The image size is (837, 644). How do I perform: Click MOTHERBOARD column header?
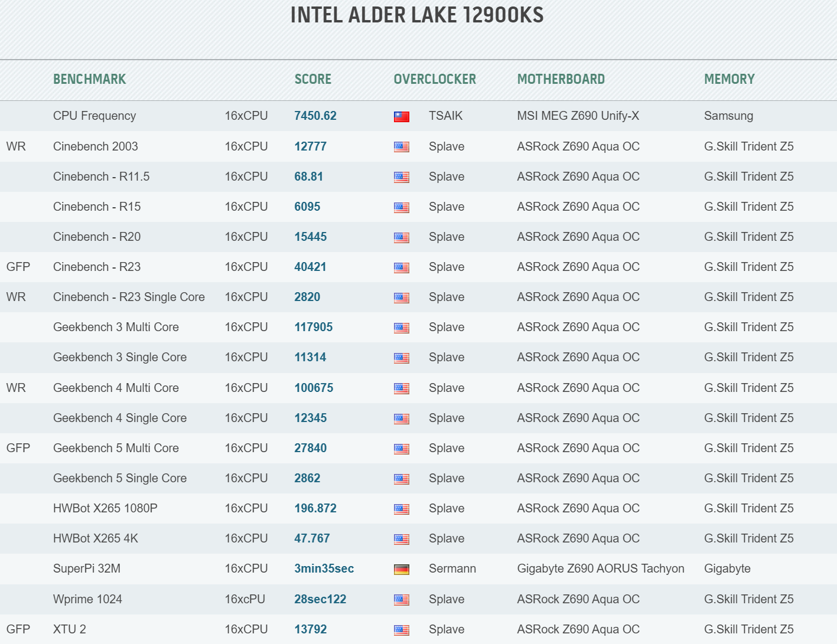click(x=561, y=79)
